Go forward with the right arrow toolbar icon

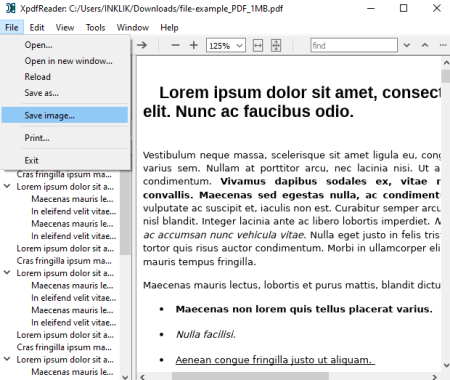coord(142,45)
